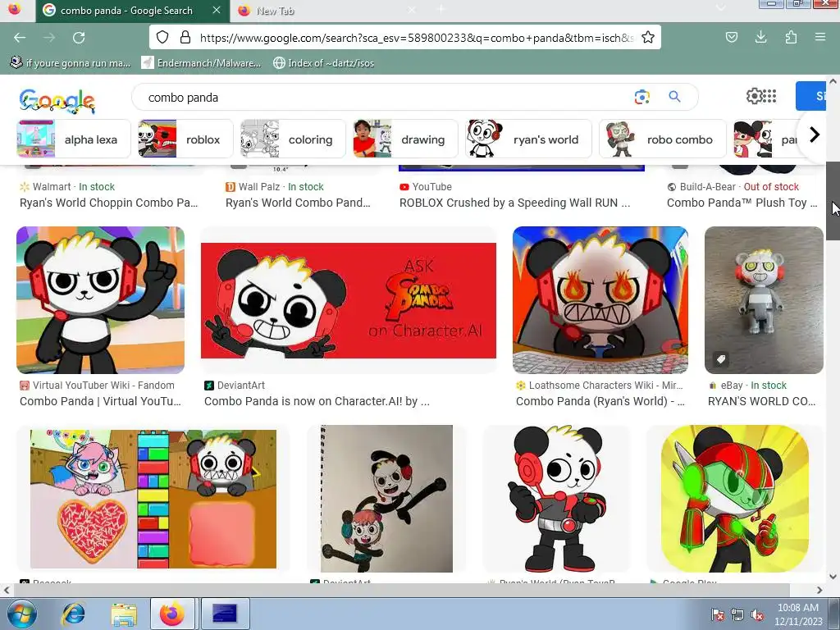This screenshot has width=840, height=630.
Task: Show downloads with the download arrow icon
Action: (760, 37)
